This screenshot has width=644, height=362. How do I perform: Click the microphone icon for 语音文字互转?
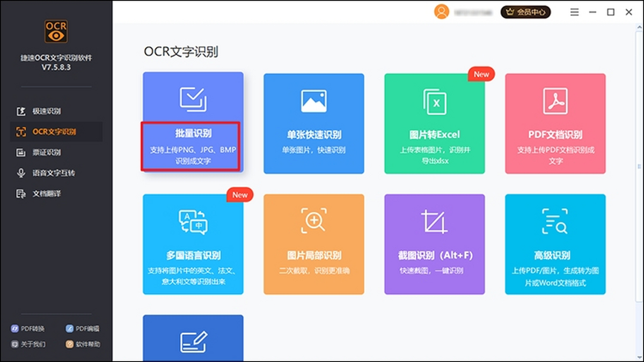pos(21,173)
